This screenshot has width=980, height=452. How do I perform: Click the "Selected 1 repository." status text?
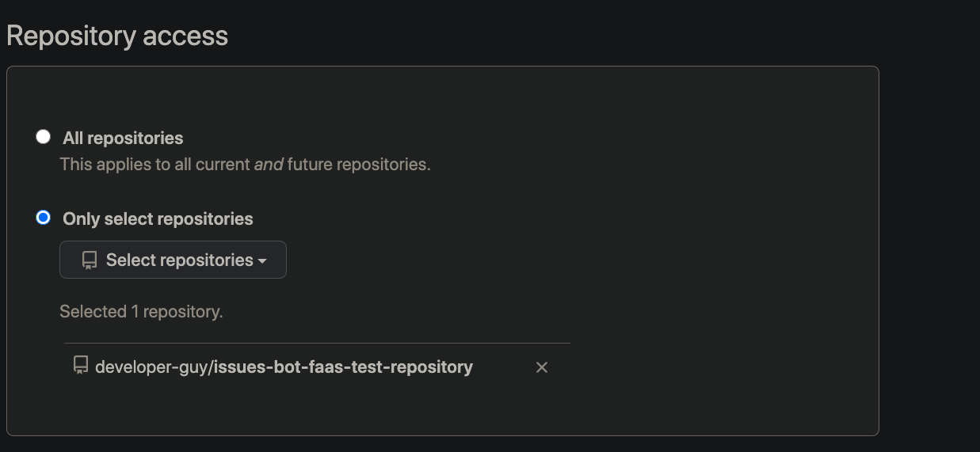[x=141, y=312]
